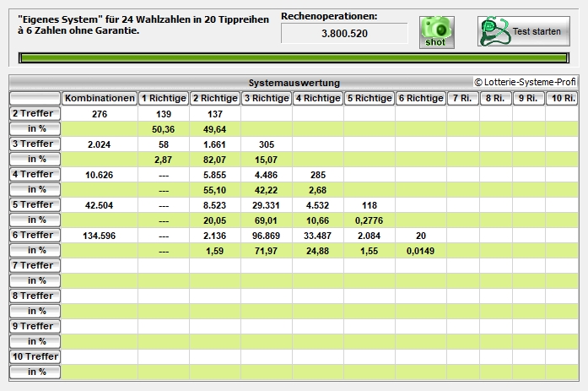Click the Rechenoperationen value field 3.800.520
The width and height of the screenshot is (588, 391).
tap(344, 34)
